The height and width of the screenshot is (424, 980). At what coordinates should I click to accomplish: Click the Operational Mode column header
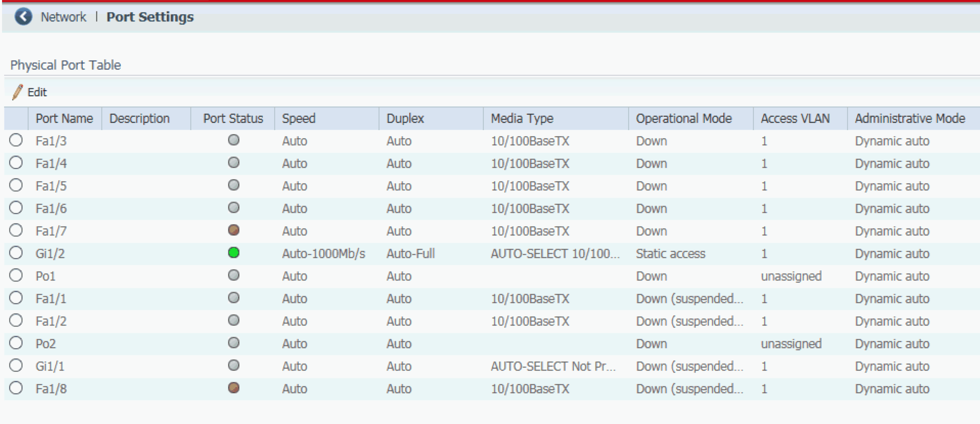click(x=683, y=118)
